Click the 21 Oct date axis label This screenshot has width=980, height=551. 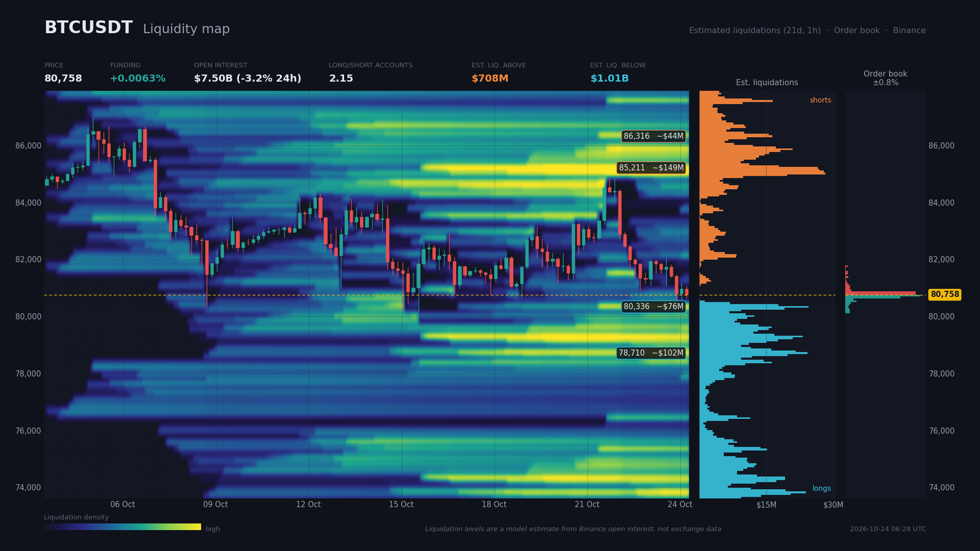coord(587,504)
